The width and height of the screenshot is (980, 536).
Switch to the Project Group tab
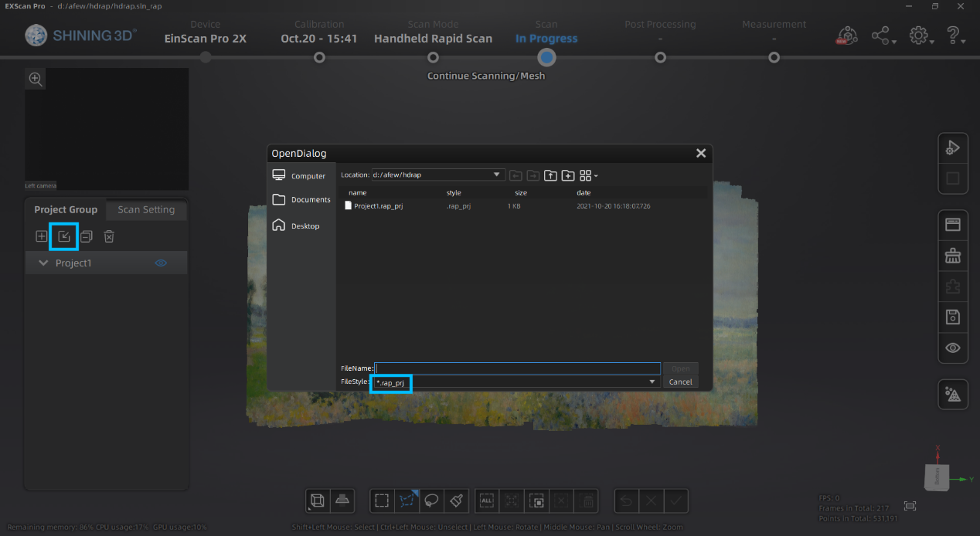pos(66,209)
